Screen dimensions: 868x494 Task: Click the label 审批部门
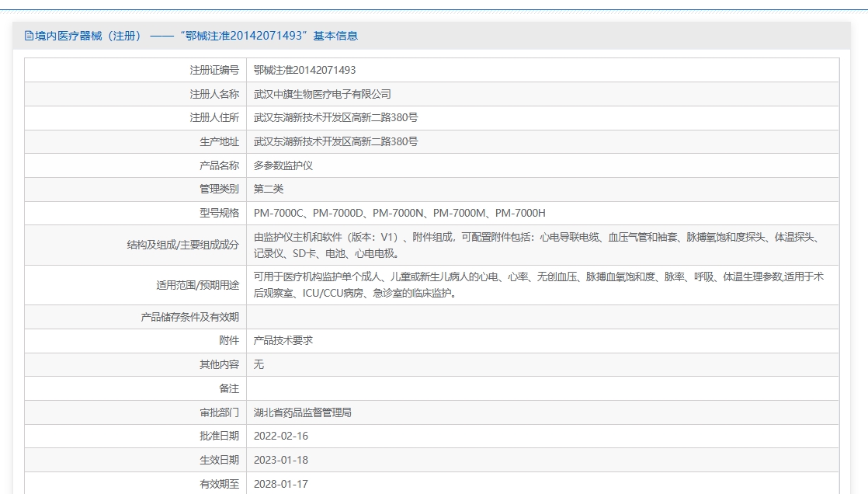tap(219, 412)
